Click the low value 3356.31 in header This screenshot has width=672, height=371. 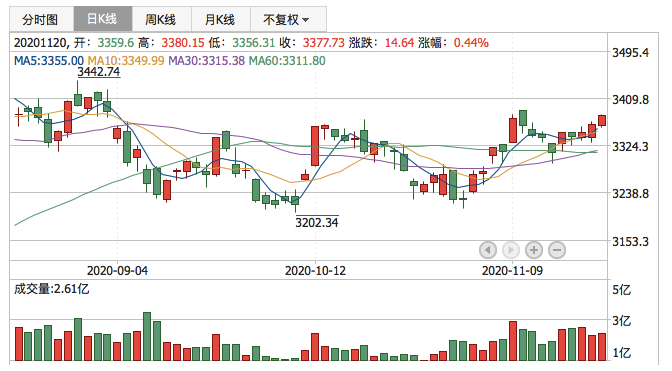click(254, 43)
